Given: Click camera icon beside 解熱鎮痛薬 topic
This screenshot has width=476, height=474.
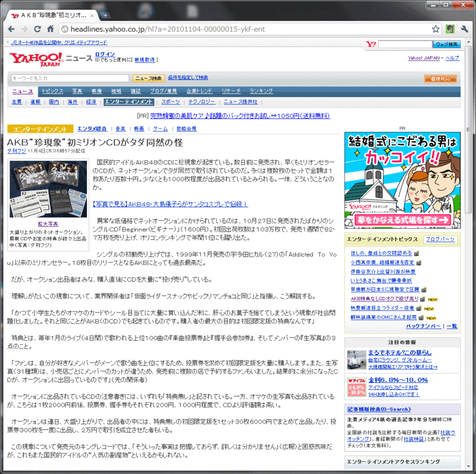Looking at the screenshot, I should coord(421,318).
